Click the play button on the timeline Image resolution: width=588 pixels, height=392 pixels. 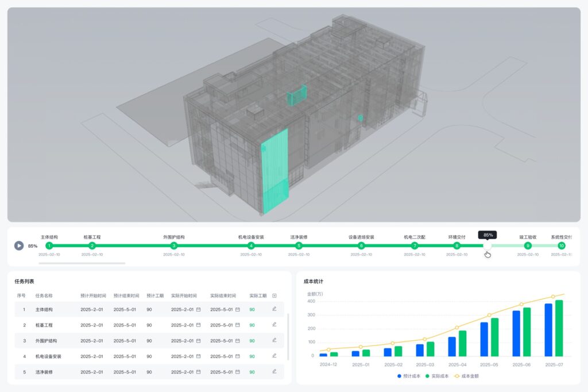pos(19,245)
